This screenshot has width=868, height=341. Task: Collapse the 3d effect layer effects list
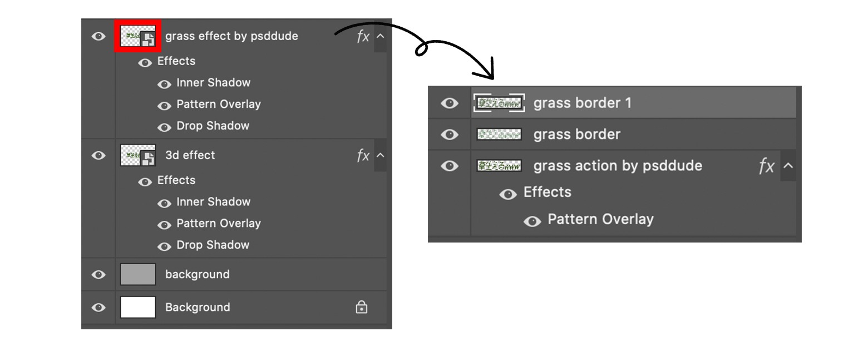tap(381, 155)
